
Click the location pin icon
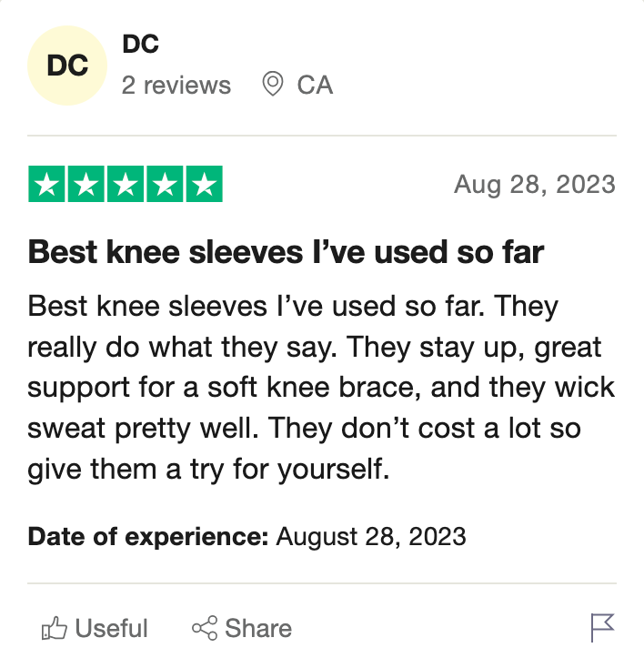pyautogui.click(x=273, y=84)
